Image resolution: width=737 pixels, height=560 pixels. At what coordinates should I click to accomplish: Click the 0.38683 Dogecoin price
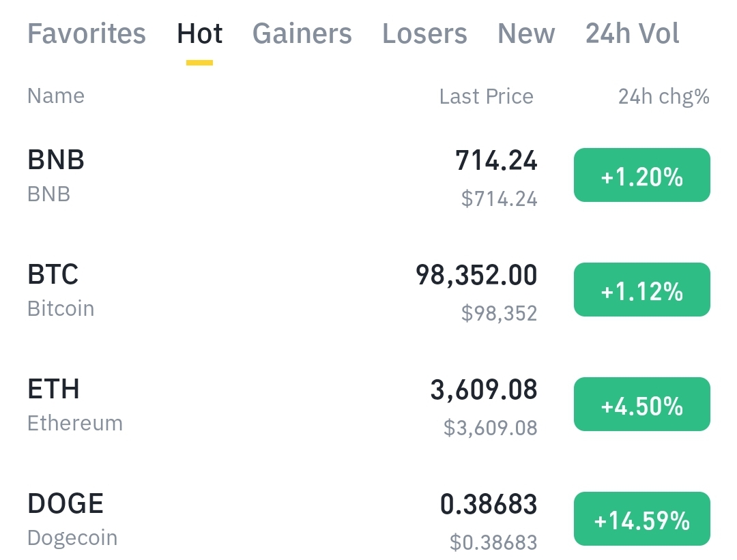pyautogui.click(x=488, y=505)
